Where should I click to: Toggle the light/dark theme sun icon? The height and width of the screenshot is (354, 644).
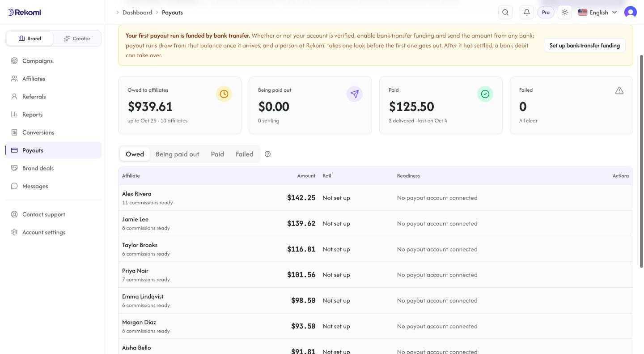click(x=565, y=13)
